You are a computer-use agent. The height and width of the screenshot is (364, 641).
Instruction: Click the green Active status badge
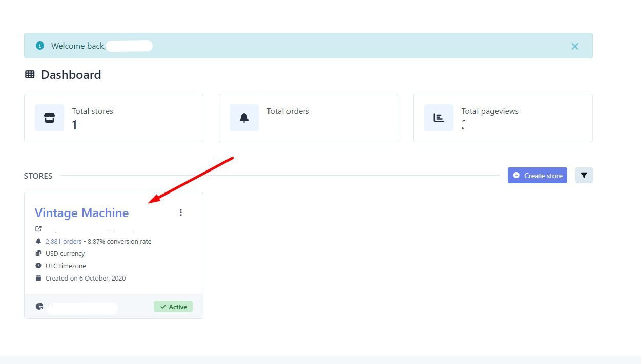[173, 307]
